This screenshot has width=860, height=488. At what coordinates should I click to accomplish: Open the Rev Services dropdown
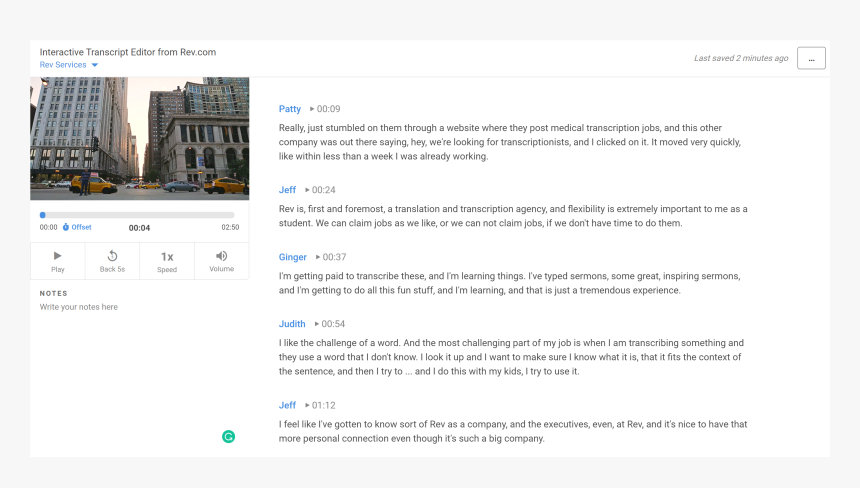click(69, 65)
